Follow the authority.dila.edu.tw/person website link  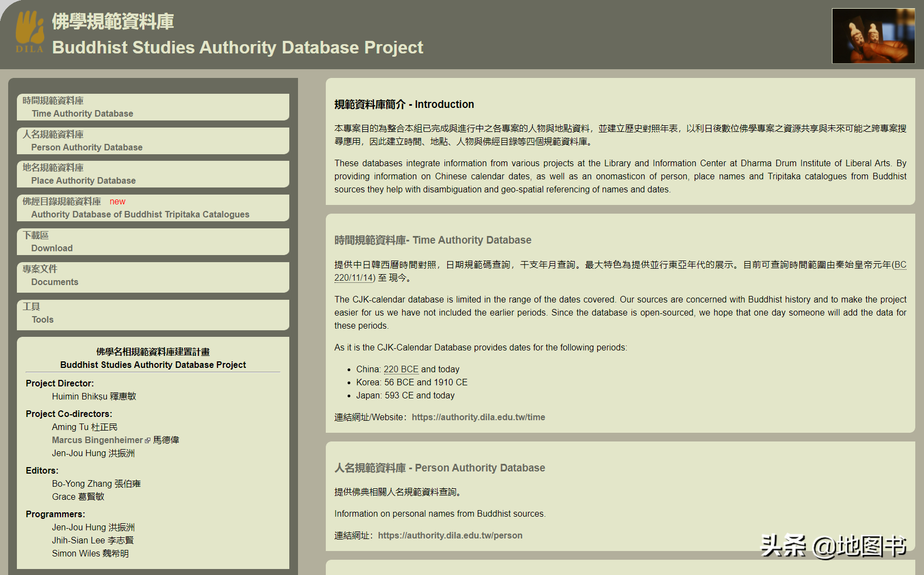450,535
